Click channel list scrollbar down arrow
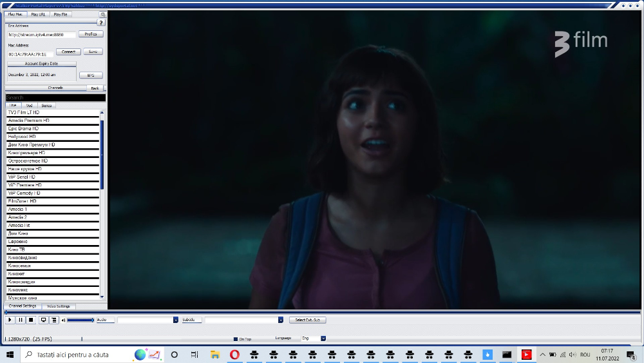This screenshot has width=644, height=363. pos(102,297)
